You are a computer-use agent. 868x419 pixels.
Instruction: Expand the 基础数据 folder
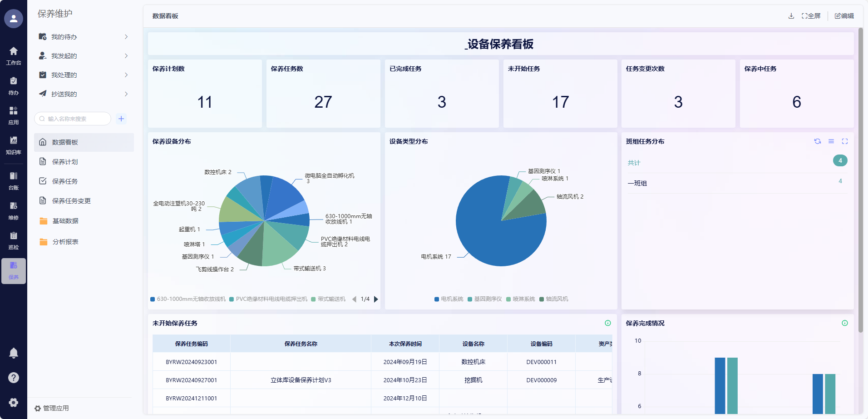(x=65, y=221)
